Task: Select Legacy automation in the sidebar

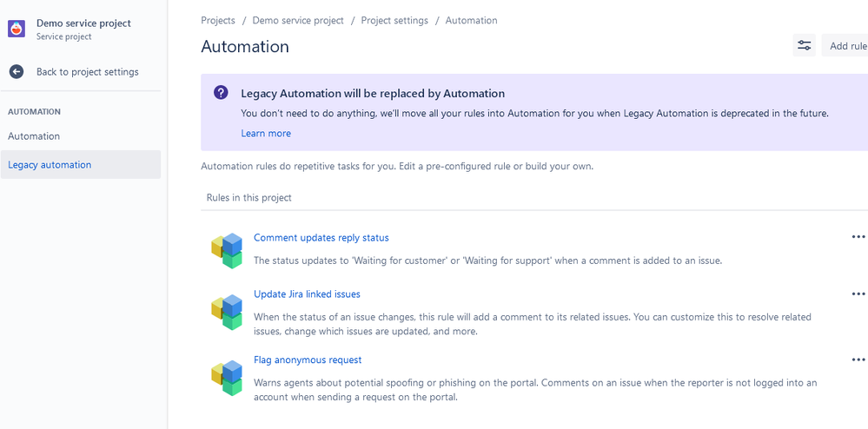Action: tap(50, 165)
